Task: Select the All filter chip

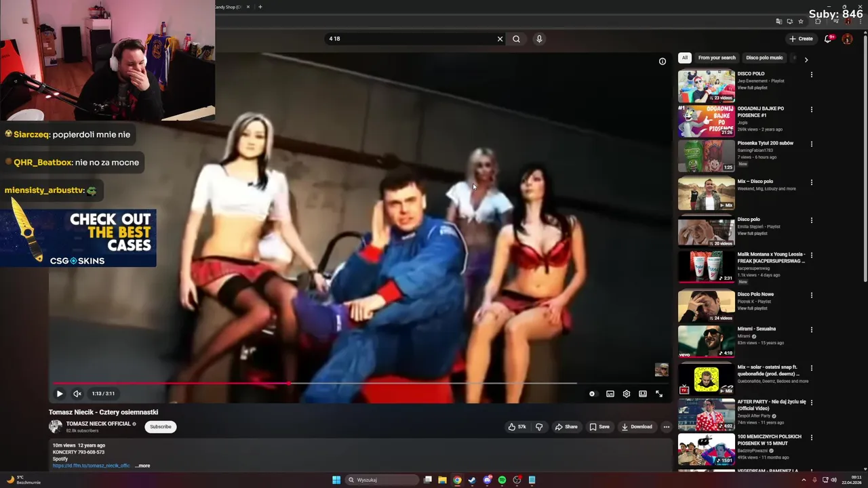Action: [x=685, y=58]
